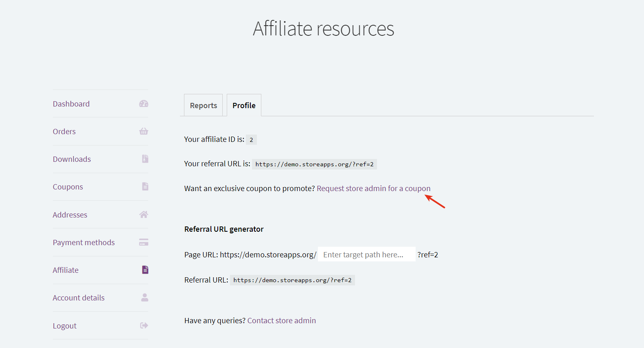The height and width of the screenshot is (348, 644).
Task: Select the generated Referral URL code box
Action: [x=292, y=280]
